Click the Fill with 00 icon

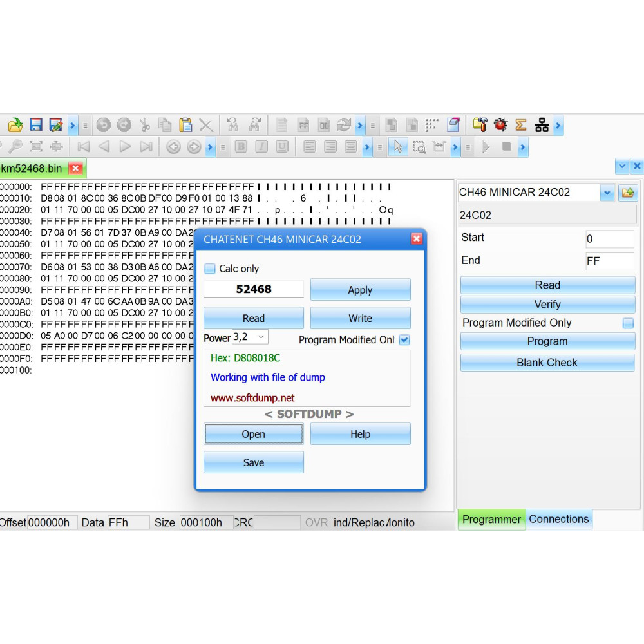(324, 125)
